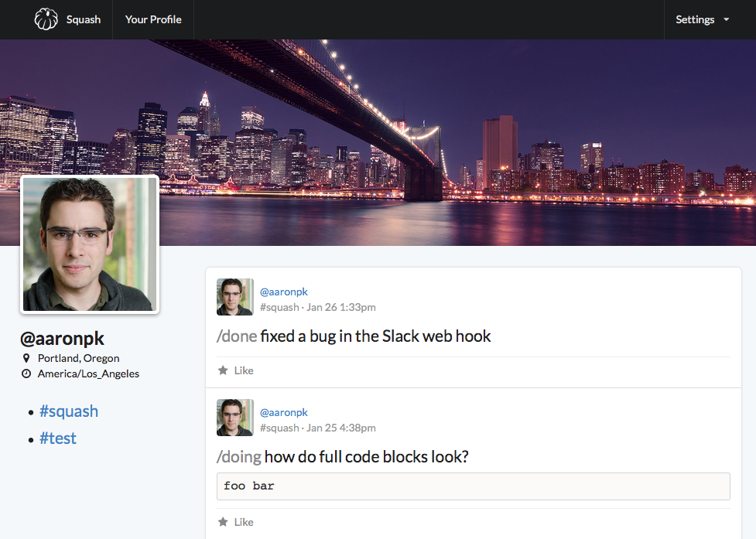Click the star icon under code block post
The height and width of the screenshot is (539, 756).
[x=223, y=522]
